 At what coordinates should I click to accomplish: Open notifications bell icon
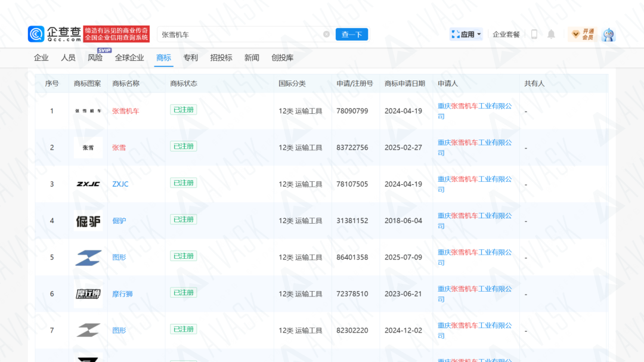pos(551,35)
